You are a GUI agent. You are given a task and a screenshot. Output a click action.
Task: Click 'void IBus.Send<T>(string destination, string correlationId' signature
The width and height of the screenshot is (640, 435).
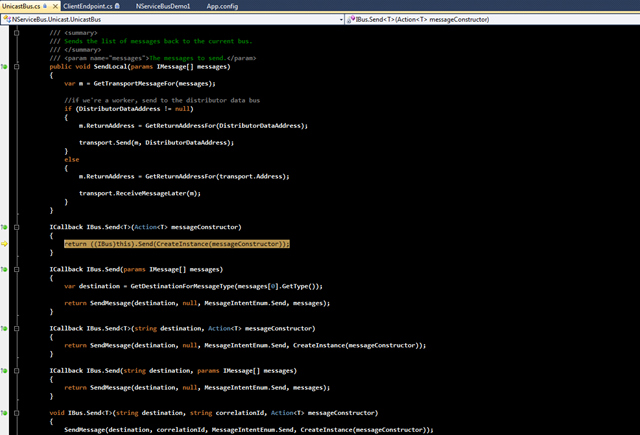pos(214,413)
